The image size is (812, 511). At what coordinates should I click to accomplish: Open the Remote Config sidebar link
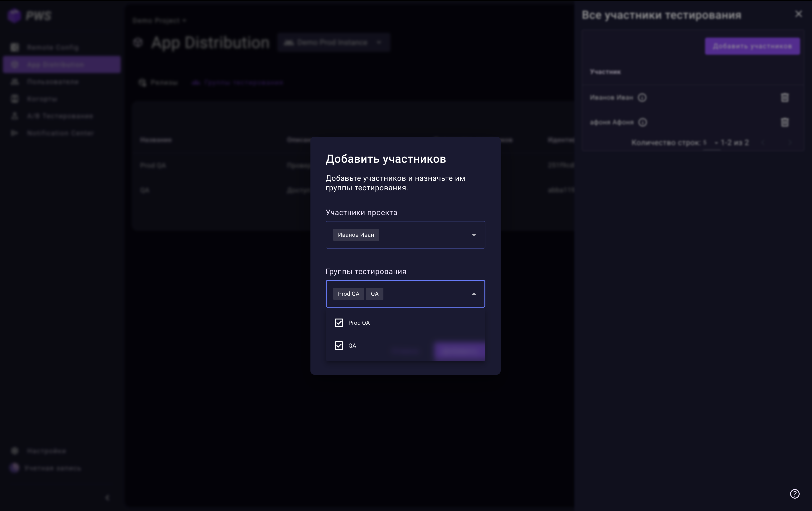53,47
